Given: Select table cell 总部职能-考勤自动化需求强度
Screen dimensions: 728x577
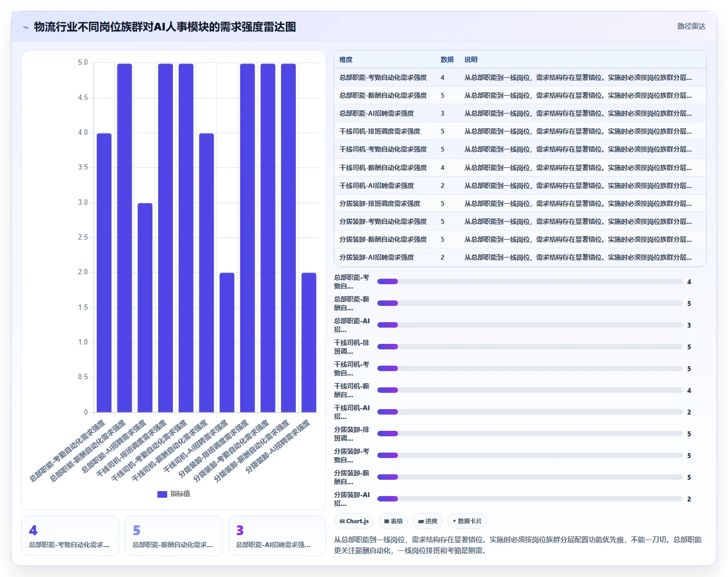Looking at the screenshot, I should [383, 78].
